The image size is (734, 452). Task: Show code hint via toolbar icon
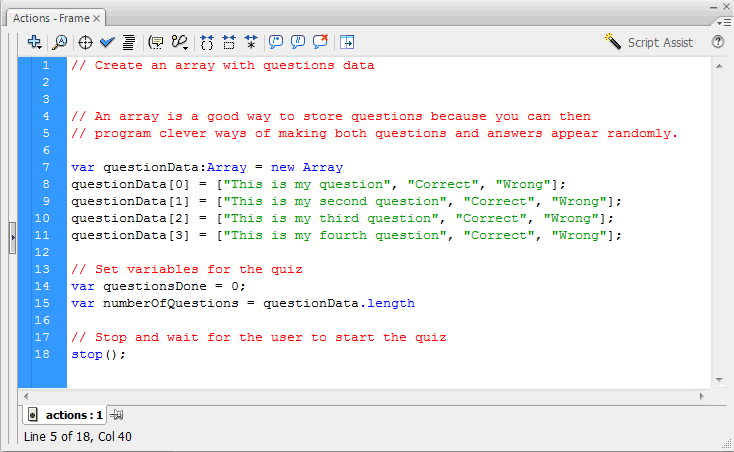pyautogui.click(x=156, y=42)
